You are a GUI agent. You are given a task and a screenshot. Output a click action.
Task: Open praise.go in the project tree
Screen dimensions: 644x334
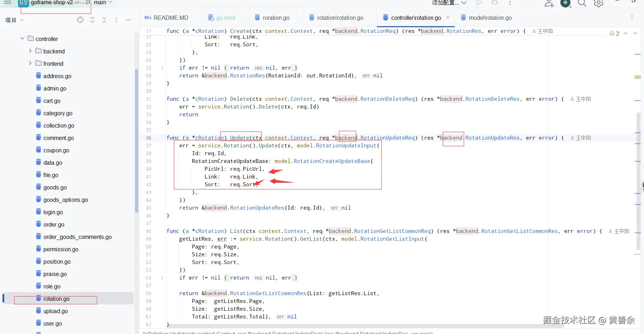(55, 274)
